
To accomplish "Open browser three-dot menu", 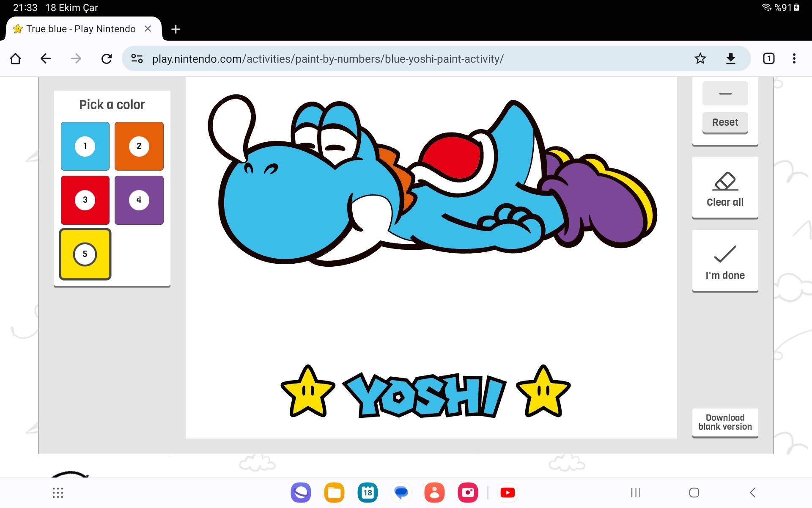I will [x=794, y=58].
